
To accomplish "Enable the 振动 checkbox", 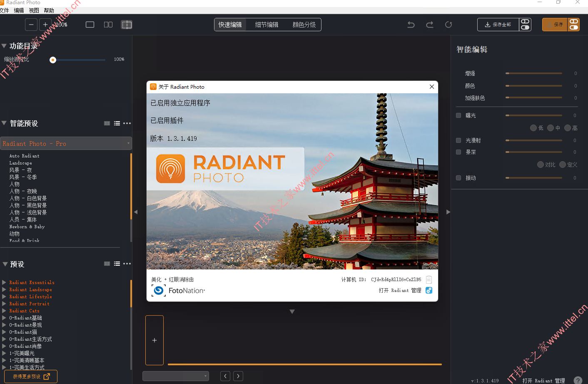I will click(x=458, y=178).
